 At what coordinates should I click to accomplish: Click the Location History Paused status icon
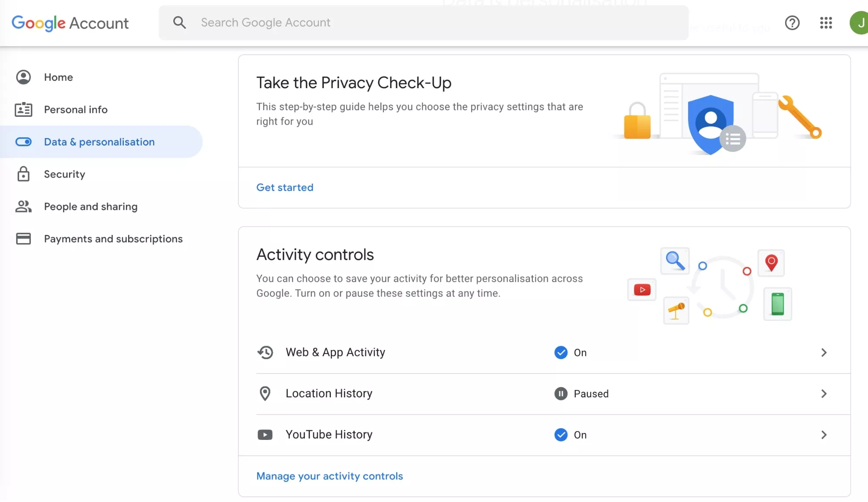[561, 393]
